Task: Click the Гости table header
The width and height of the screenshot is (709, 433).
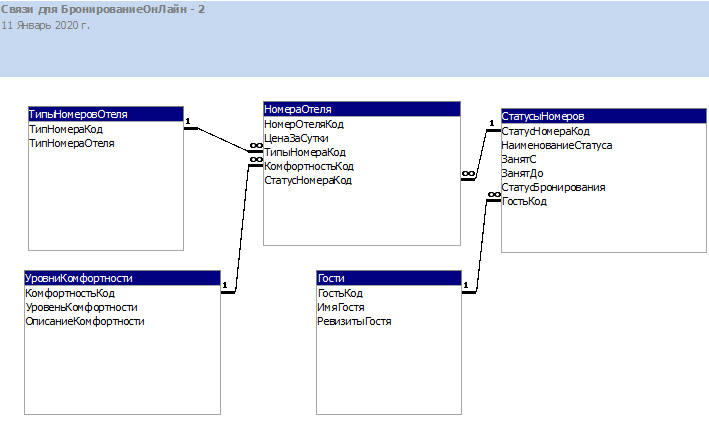Action: tap(388, 278)
